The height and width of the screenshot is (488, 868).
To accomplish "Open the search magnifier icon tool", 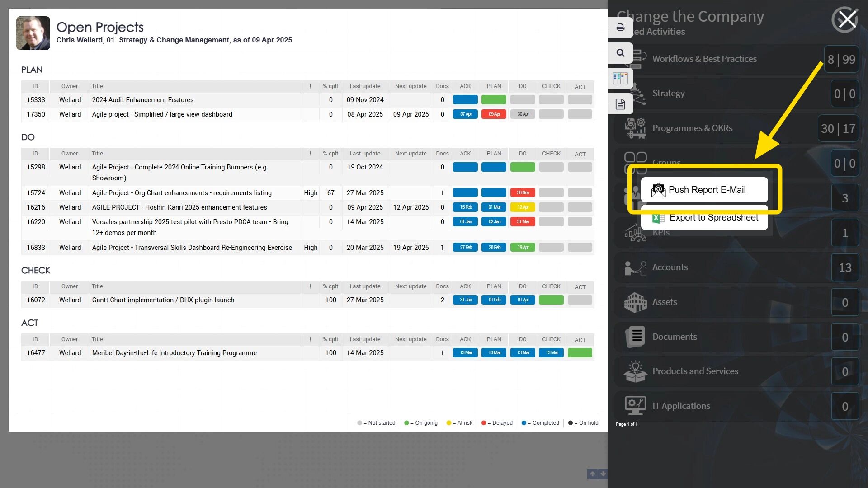I will [x=620, y=53].
